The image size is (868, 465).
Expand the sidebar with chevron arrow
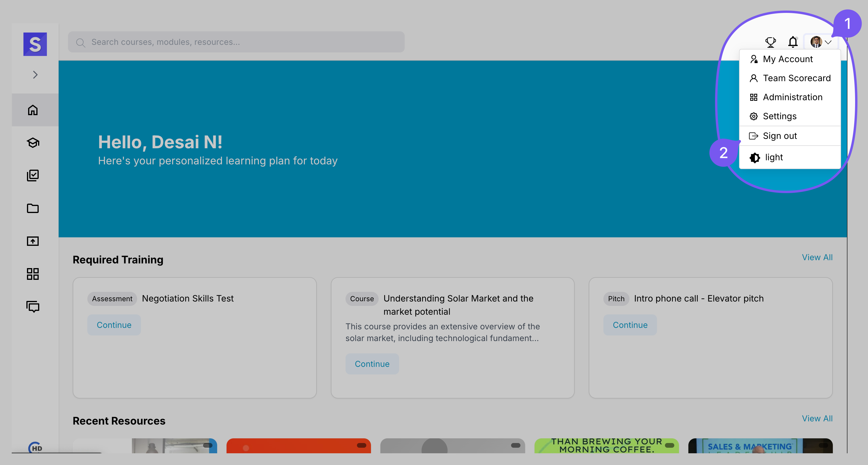point(35,75)
